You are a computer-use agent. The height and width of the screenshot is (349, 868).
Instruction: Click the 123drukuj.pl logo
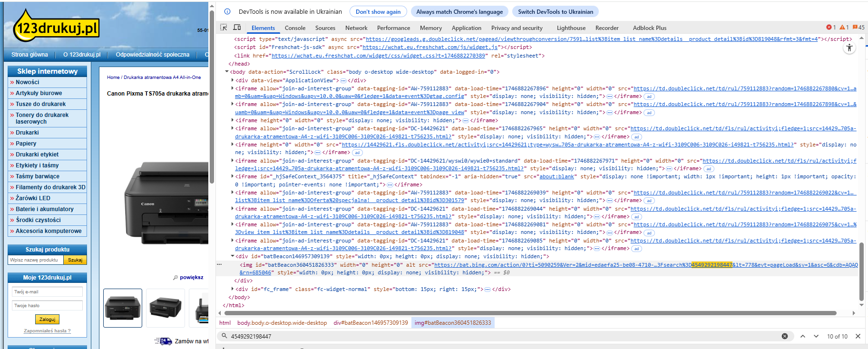[56, 26]
